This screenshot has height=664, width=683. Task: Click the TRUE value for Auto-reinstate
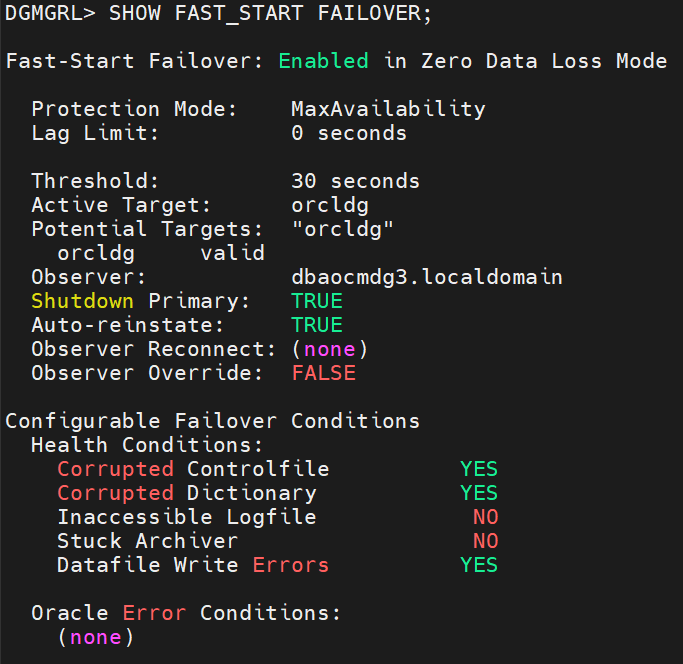pos(317,325)
